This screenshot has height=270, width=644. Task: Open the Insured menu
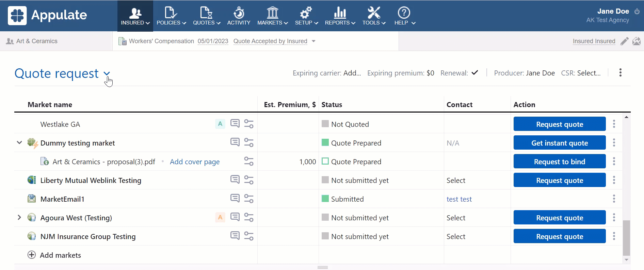click(135, 16)
